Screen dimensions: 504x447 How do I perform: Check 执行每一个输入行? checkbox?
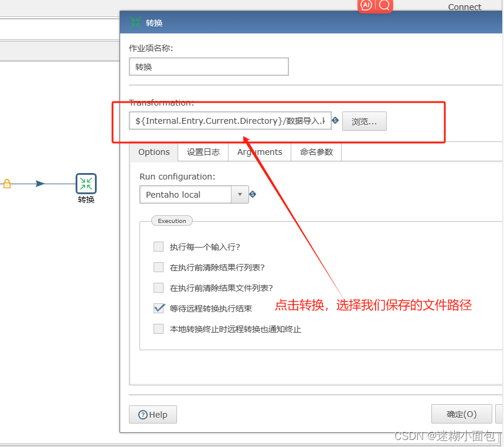[158, 246]
